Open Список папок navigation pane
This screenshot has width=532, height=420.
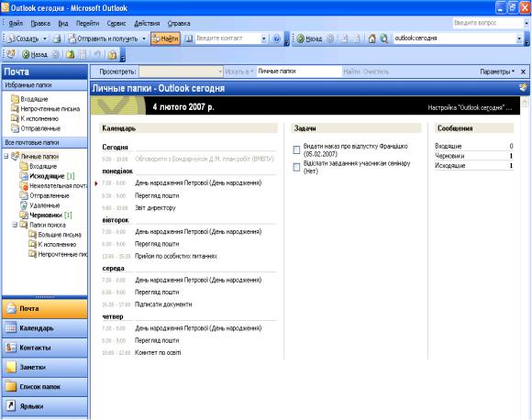(45, 387)
